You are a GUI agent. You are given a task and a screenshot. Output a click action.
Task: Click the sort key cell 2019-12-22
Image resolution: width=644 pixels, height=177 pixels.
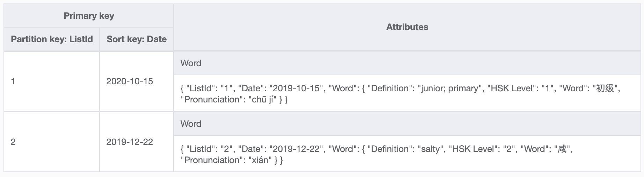[130, 142]
